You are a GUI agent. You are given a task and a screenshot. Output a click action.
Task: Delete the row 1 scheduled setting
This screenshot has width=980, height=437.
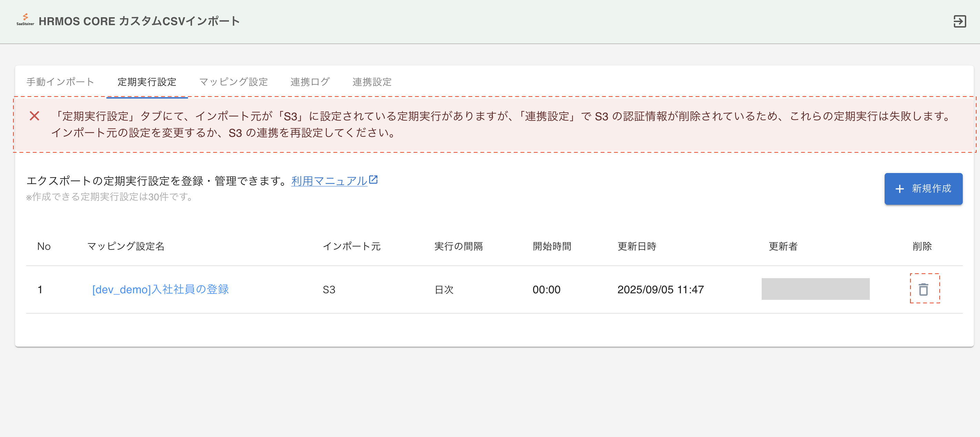923,289
